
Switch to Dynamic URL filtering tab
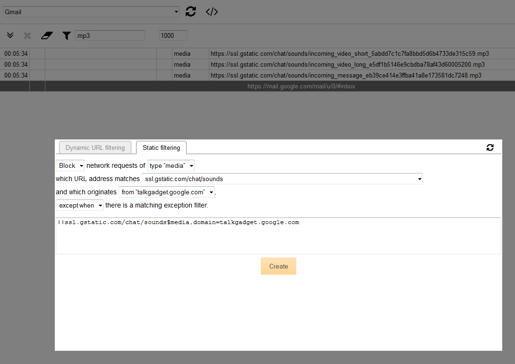point(95,148)
